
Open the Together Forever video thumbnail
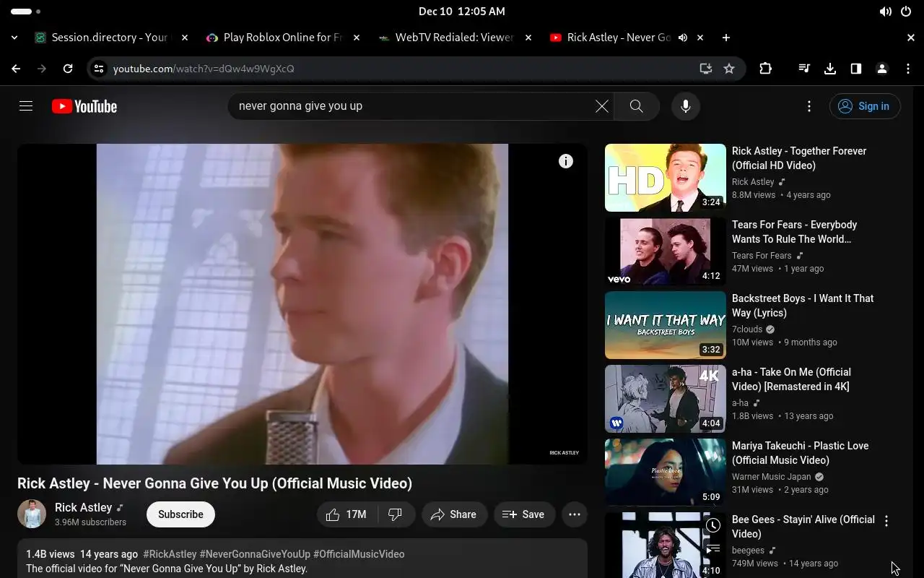coord(666,178)
